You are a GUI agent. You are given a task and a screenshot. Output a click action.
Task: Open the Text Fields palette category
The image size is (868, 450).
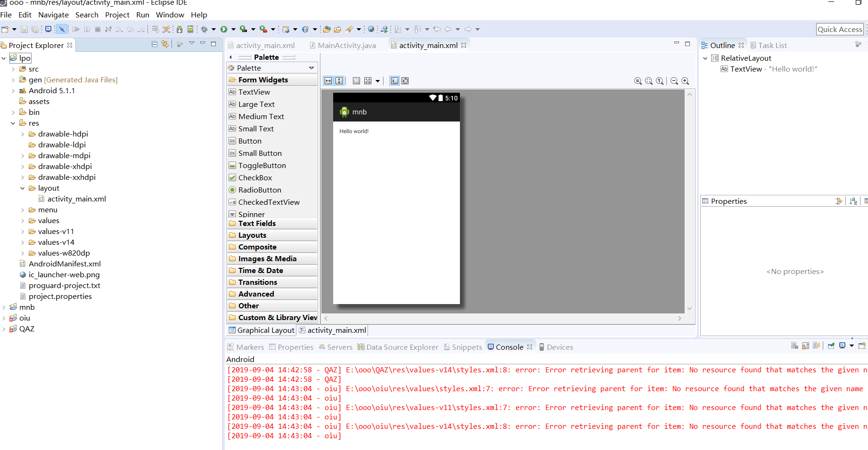point(257,224)
